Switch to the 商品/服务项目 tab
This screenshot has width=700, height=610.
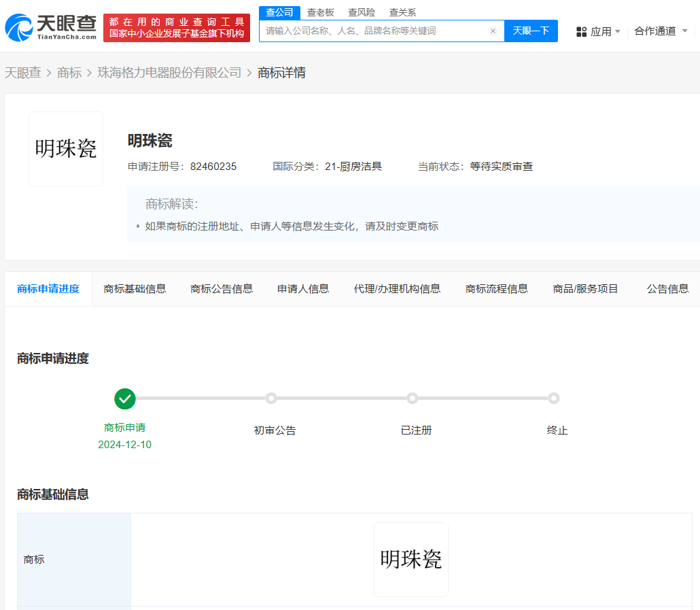(585, 289)
